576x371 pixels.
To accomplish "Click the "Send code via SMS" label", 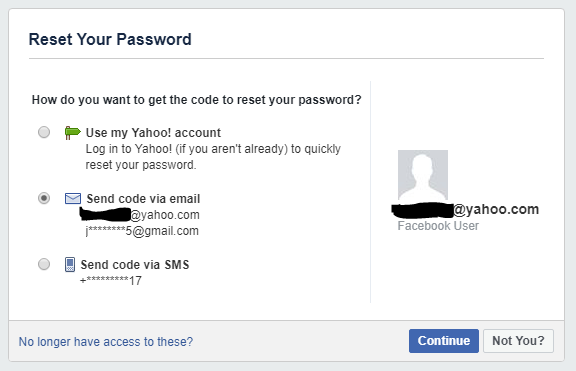I will pos(135,264).
